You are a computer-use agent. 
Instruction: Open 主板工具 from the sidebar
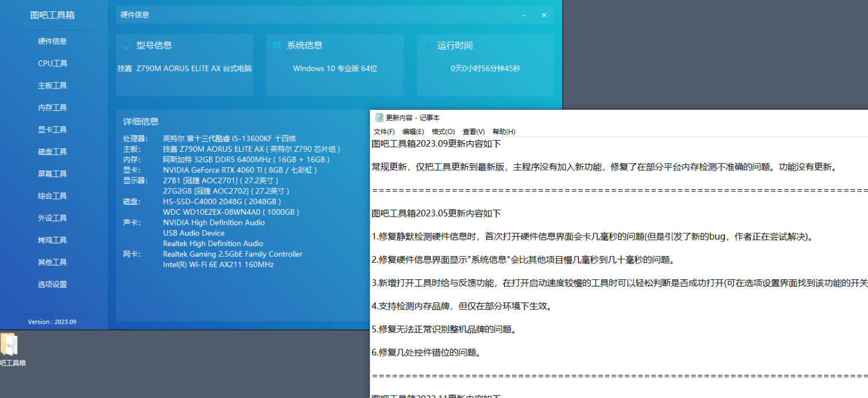coord(52,85)
